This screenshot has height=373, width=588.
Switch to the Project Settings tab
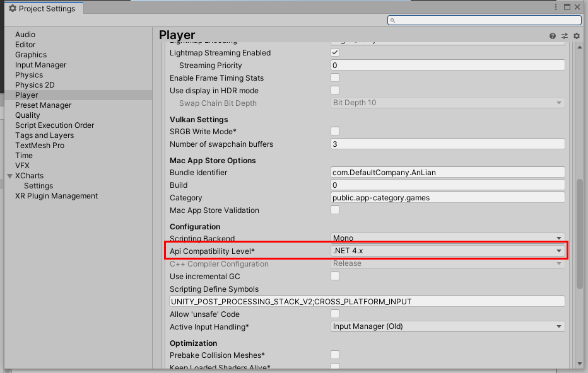click(x=43, y=9)
